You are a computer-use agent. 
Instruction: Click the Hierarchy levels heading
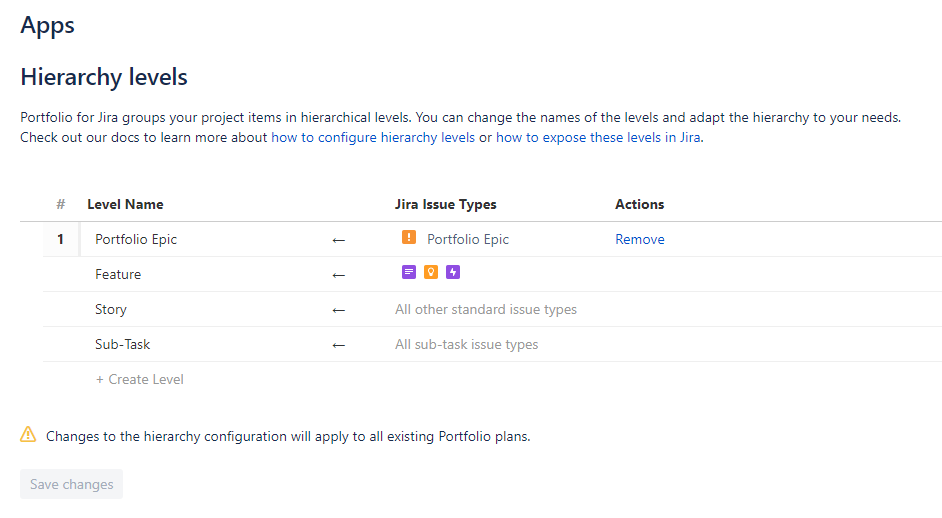[104, 77]
